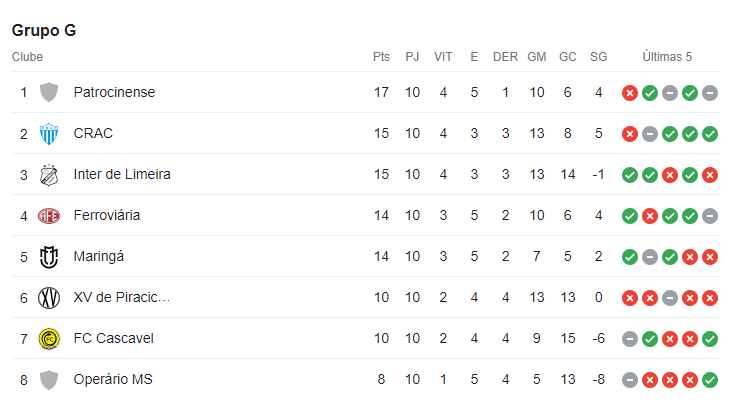
Task: Open the Patrocinense team link
Action: click(114, 92)
